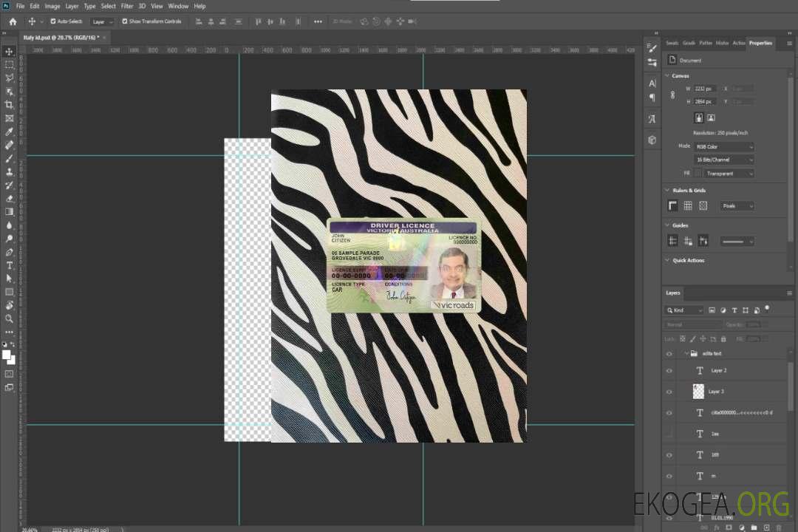Open the RGB Color mode dropdown
Screen dimensions: 798x532
pos(724,147)
